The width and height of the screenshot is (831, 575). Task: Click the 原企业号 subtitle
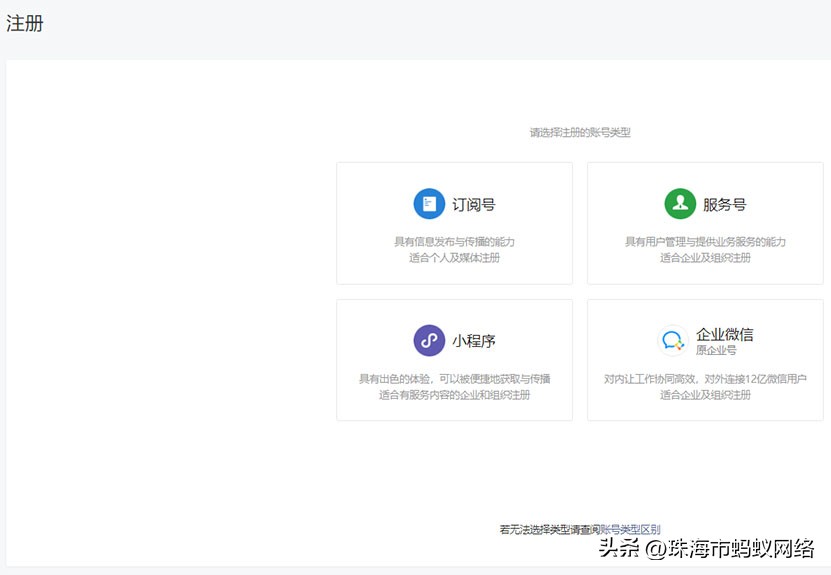click(716, 350)
